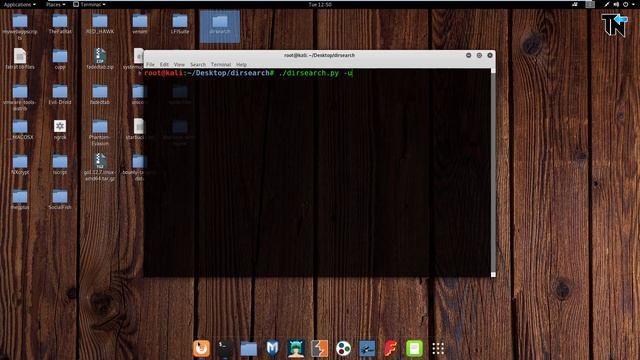Viewport: 640px width, 360px height.
Task: Launch Faraday red F dock icon
Action: tap(391, 349)
